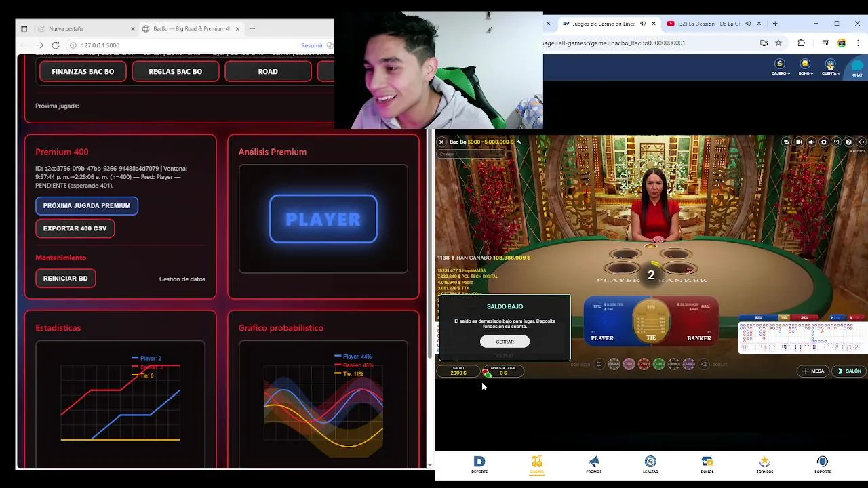Open the Chrome three-dot menu
The height and width of the screenshot is (488, 868).
(x=857, y=43)
